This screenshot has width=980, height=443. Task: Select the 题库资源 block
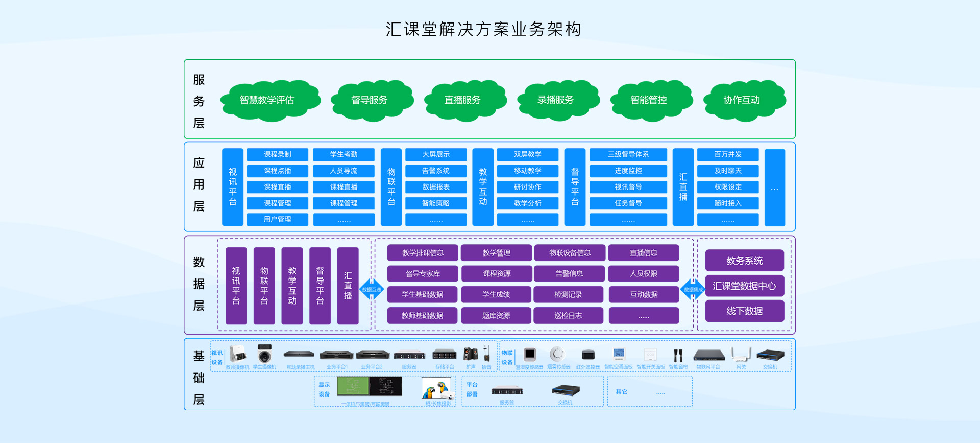[x=496, y=316]
